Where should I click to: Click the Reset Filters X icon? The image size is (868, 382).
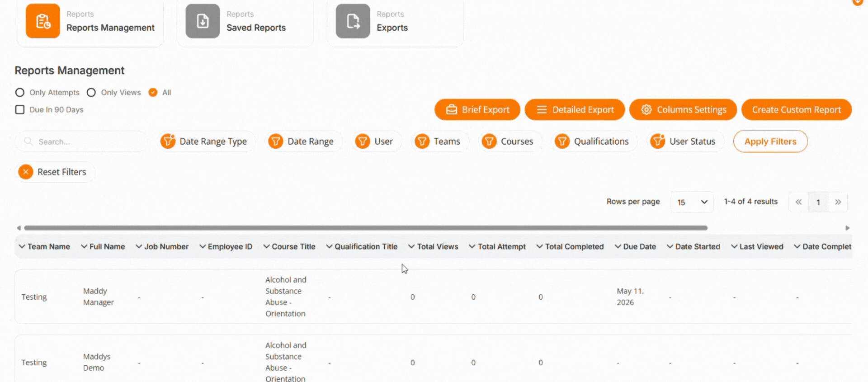(26, 172)
